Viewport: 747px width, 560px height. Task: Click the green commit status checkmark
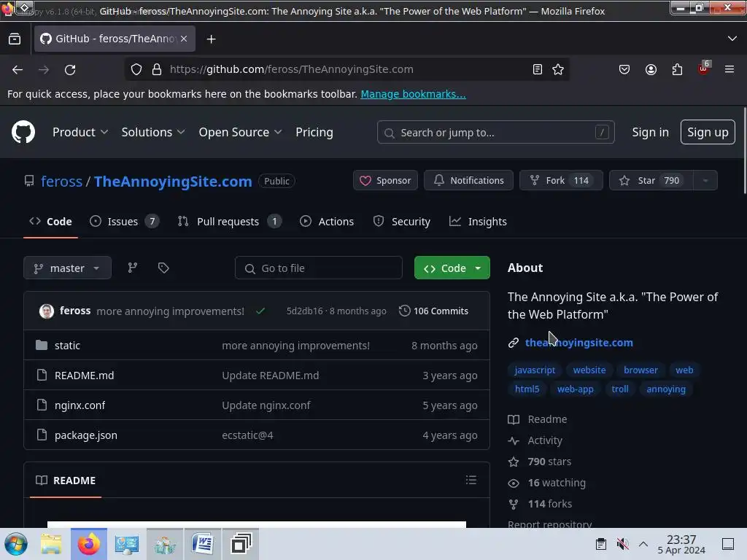(260, 311)
